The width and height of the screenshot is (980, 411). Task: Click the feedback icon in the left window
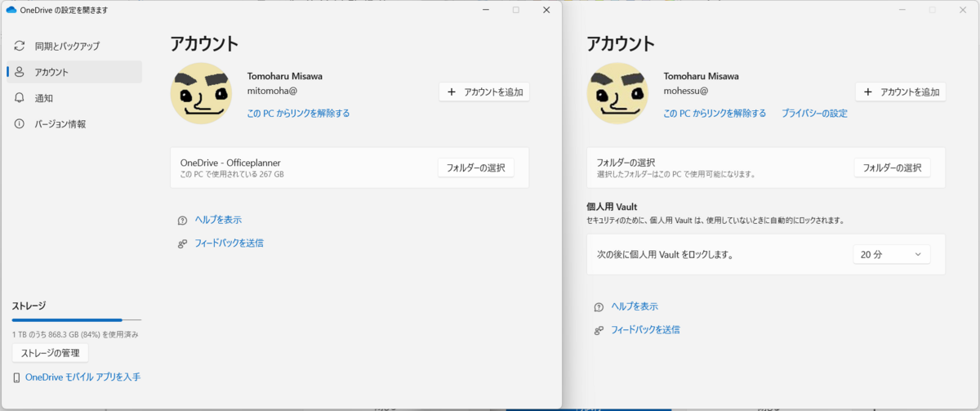pyautogui.click(x=183, y=243)
